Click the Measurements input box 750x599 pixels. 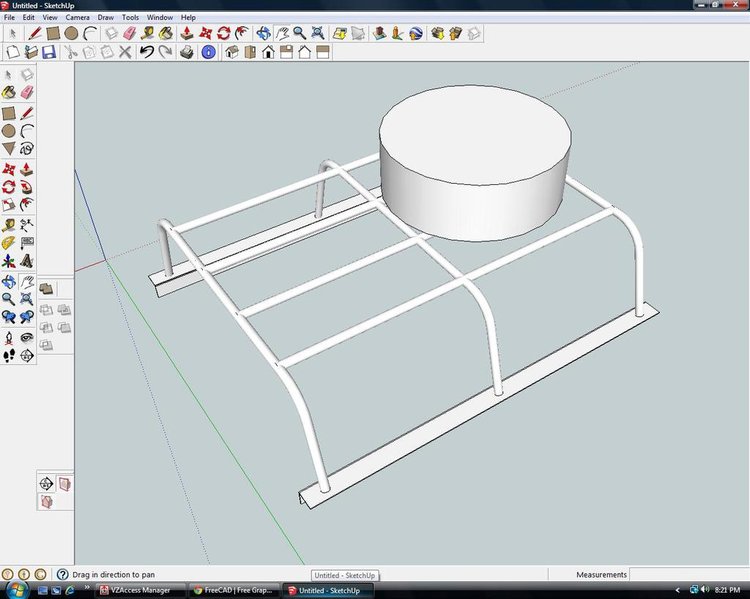688,574
